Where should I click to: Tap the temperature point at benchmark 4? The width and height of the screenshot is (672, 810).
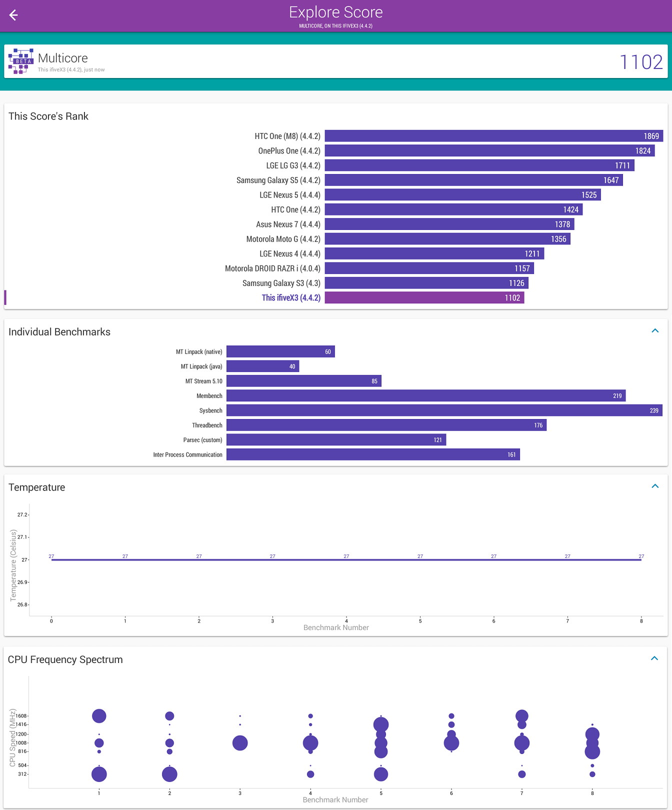[x=346, y=559]
